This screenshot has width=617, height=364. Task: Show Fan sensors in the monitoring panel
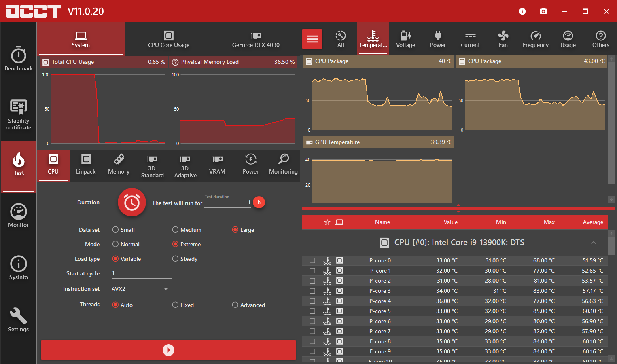tap(503, 40)
